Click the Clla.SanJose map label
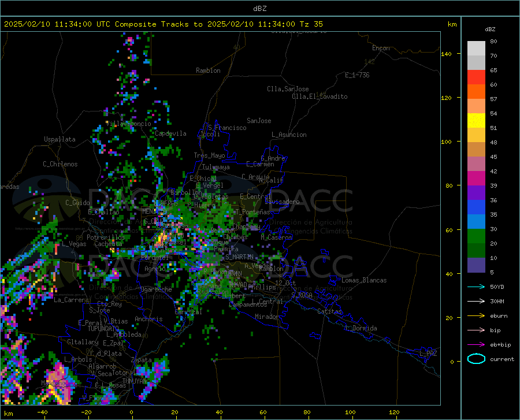 click(288, 89)
